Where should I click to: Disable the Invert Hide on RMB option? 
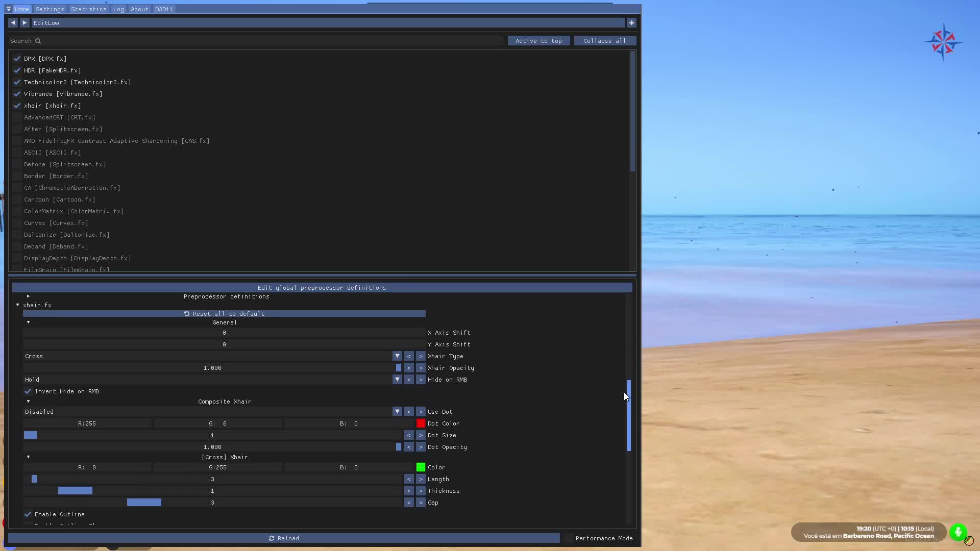(x=28, y=391)
